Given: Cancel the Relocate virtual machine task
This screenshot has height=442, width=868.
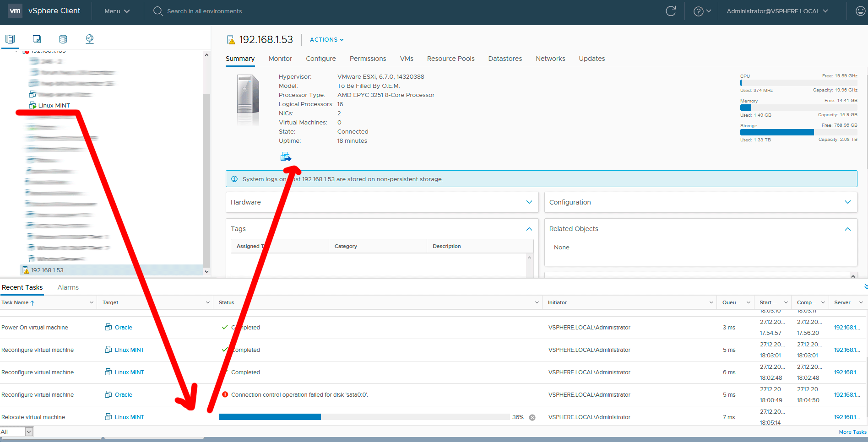Looking at the screenshot, I should (532, 417).
